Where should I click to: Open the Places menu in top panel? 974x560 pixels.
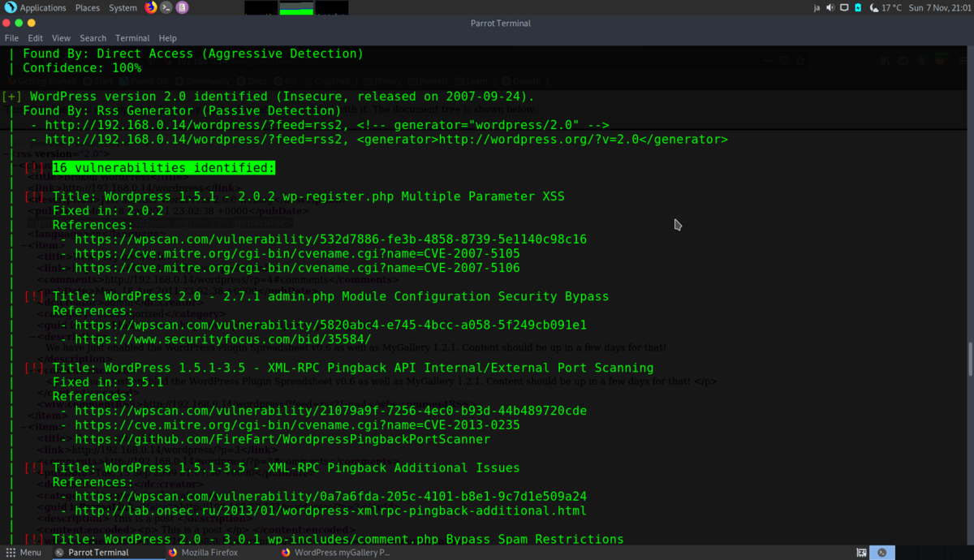pyautogui.click(x=88, y=7)
